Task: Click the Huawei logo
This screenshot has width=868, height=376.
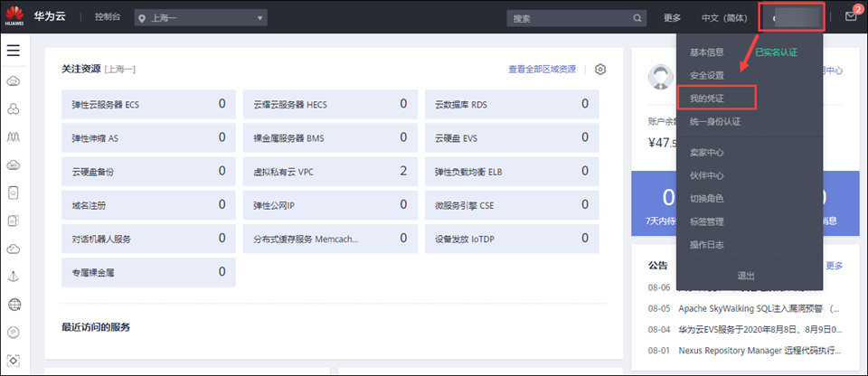Action: coord(15,17)
